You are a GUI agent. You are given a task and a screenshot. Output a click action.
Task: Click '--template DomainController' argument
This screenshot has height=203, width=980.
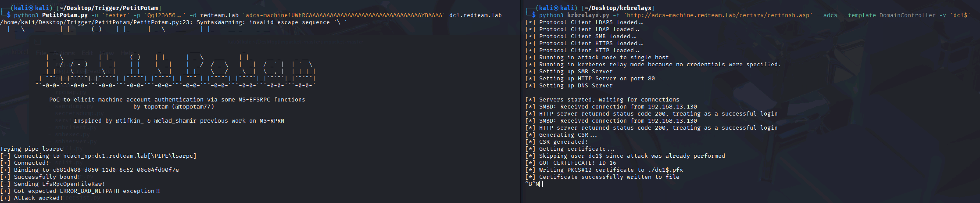click(x=888, y=15)
